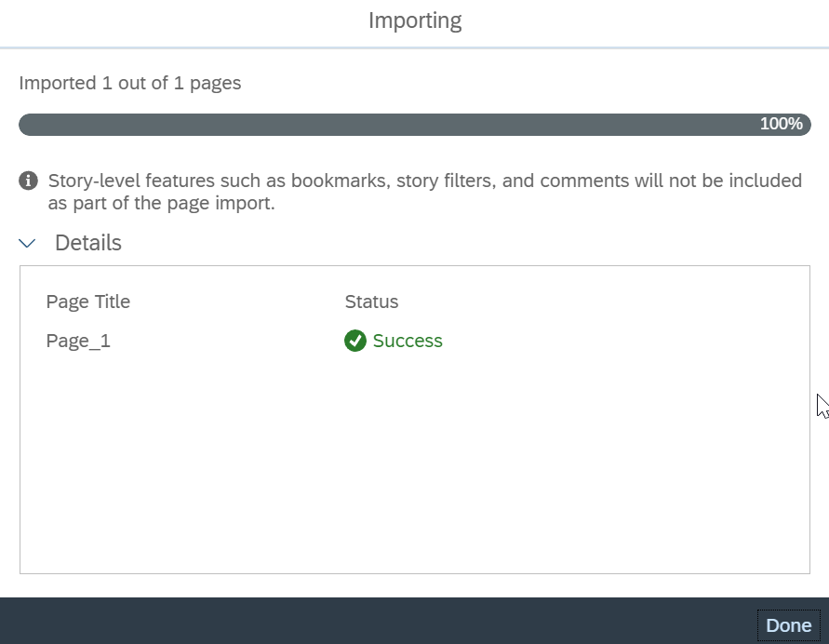The height and width of the screenshot is (644, 829).
Task: Click the Details section label
Action: (x=88, y=243)
